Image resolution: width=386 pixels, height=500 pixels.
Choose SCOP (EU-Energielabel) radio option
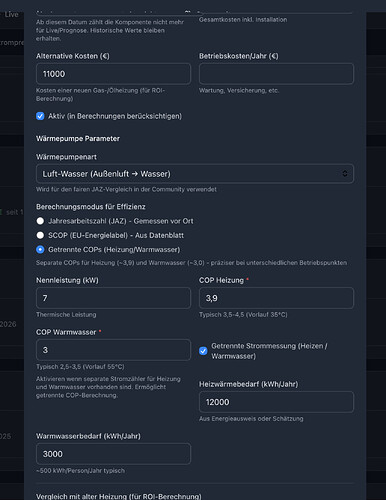[40, 235]
